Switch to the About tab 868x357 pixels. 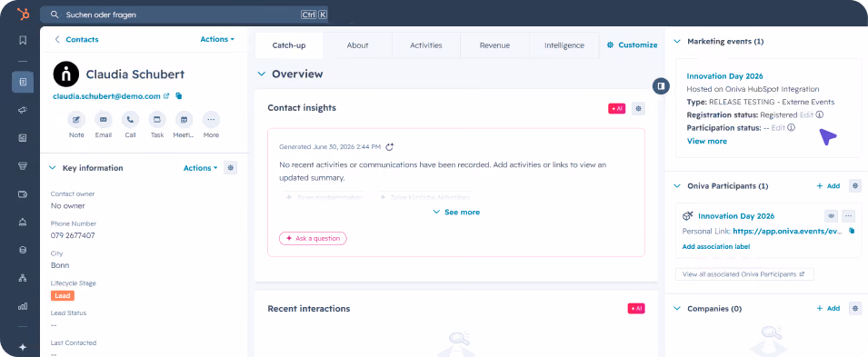(357, 45)
